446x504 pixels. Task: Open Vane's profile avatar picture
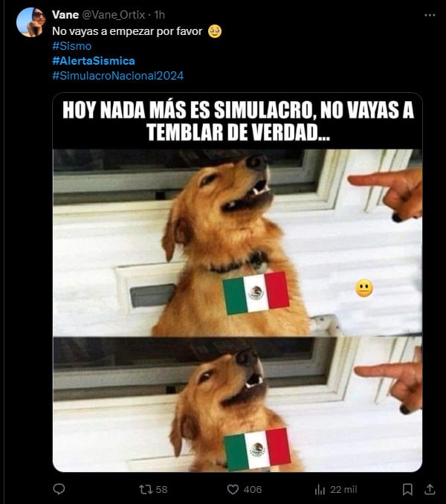pos(30,22)
